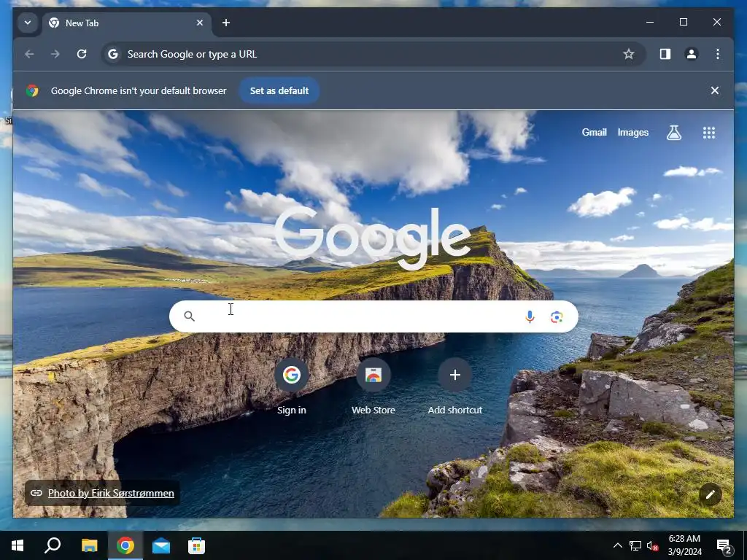This screenshot has height=560, width=747.
Task: Search by image with Google Lens
Action: click(x=557, y=316)
